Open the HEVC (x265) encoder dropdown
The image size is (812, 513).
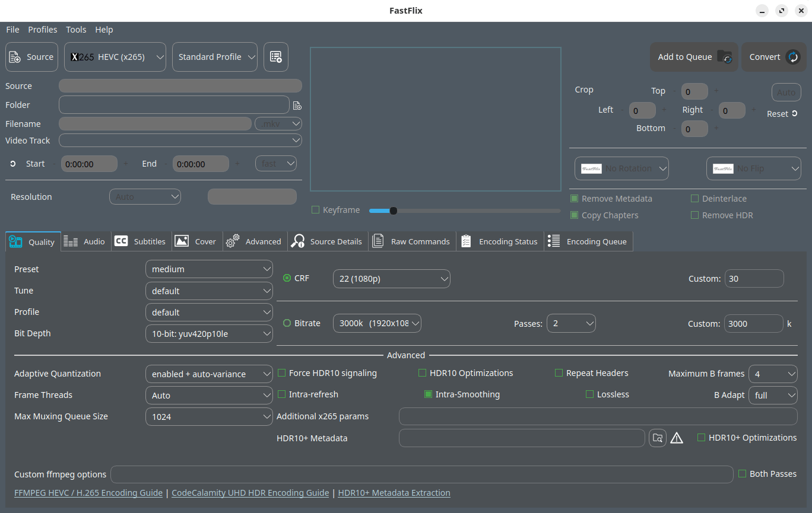click(x=115, y=57)
